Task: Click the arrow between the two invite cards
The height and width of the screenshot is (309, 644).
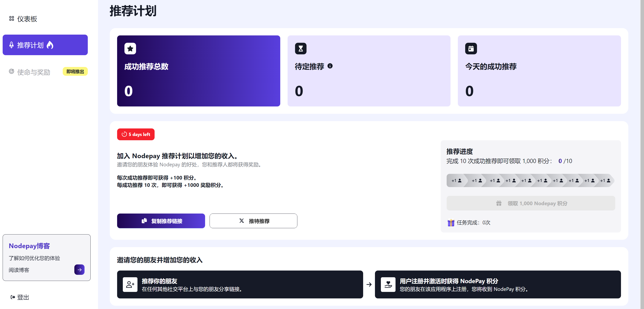Action: tap(369, 285)
